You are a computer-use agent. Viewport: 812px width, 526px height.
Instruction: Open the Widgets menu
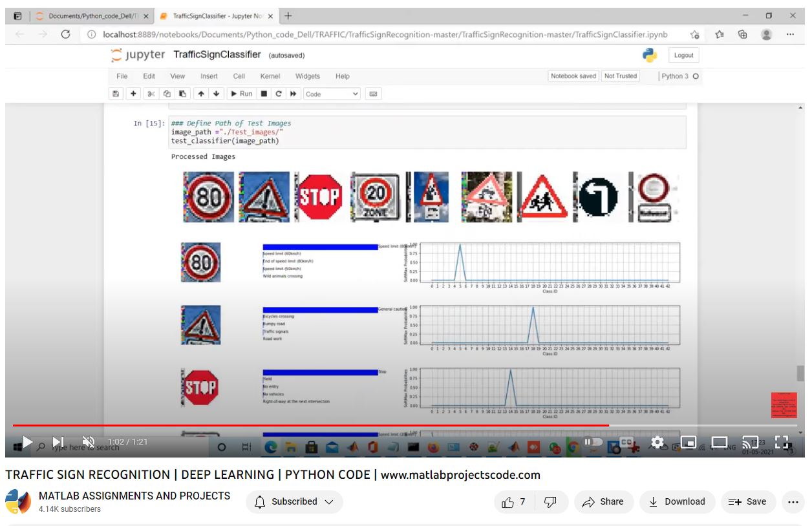[x=308, y=76]
